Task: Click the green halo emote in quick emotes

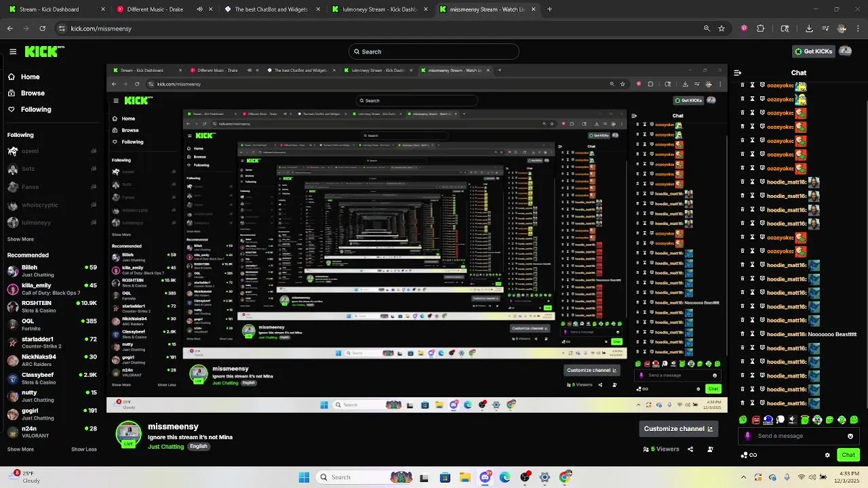Action: tap(805, 420)
